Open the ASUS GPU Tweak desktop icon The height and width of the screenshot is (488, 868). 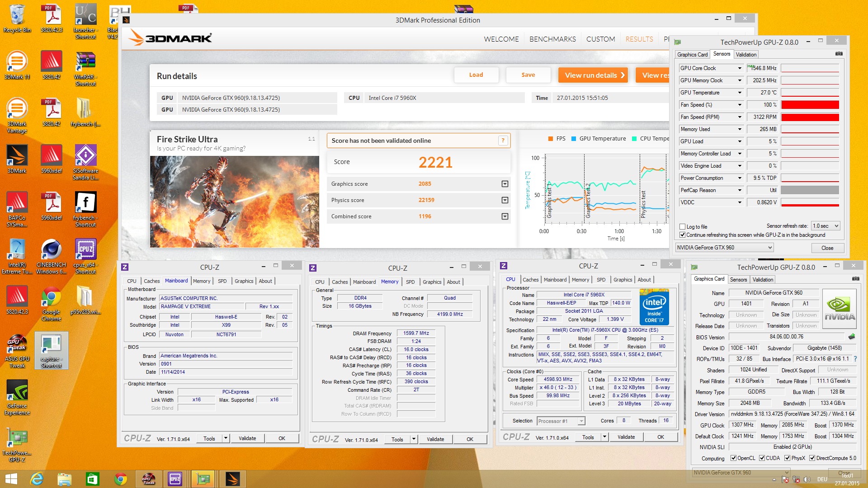[x=17, y=350]
